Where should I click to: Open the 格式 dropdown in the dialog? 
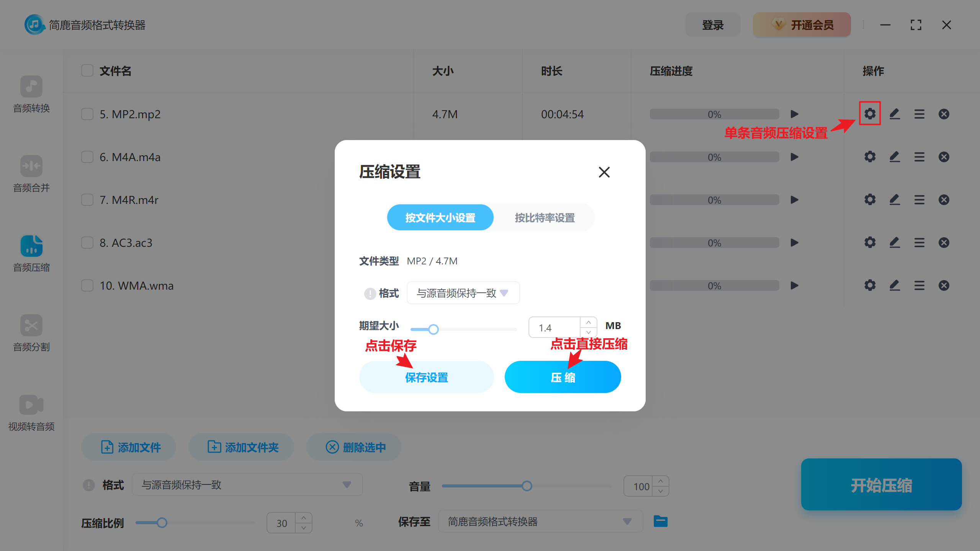[463, 293]
